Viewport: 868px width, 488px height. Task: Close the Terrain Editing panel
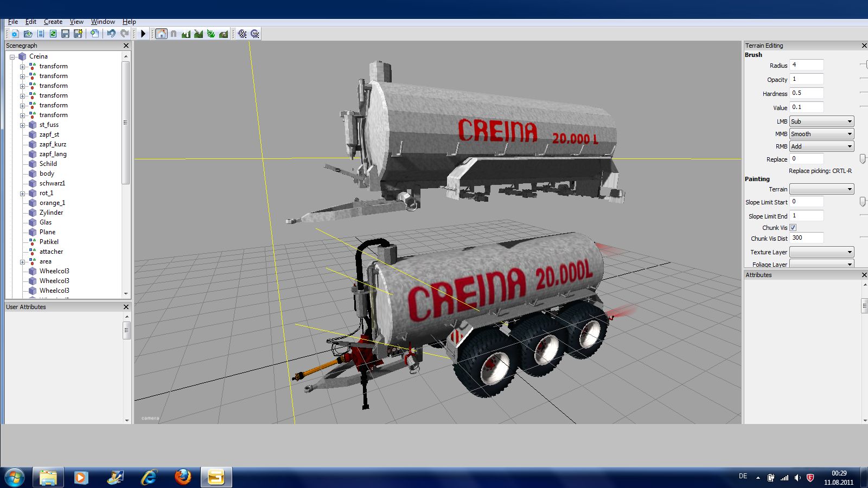point(864,46)
